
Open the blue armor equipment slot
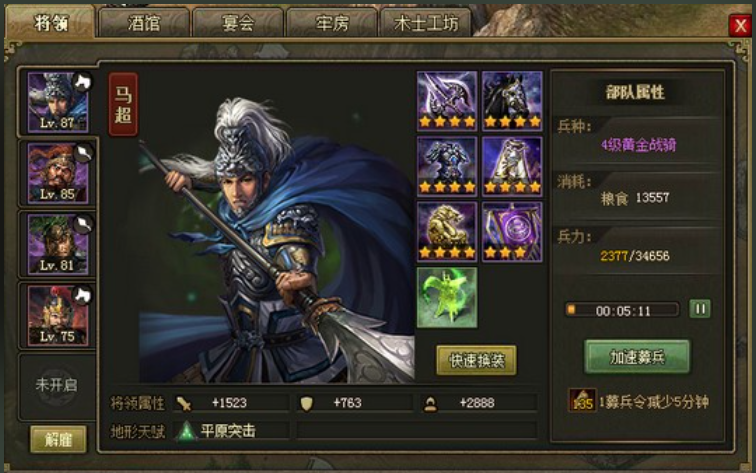coord(447,166)
